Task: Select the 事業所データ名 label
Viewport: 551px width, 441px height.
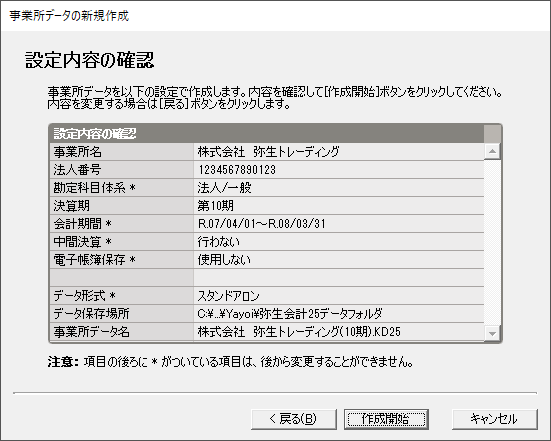Action: [x=91, y=331]
